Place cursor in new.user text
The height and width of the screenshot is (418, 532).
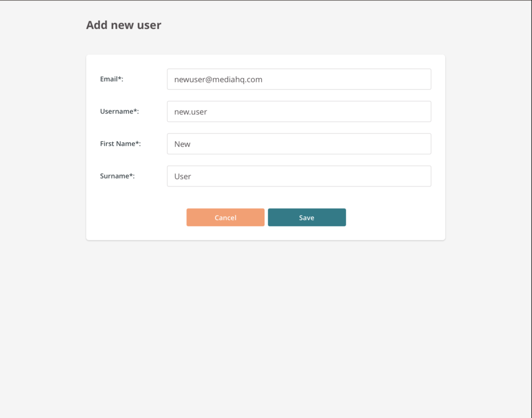pos(191,112)
